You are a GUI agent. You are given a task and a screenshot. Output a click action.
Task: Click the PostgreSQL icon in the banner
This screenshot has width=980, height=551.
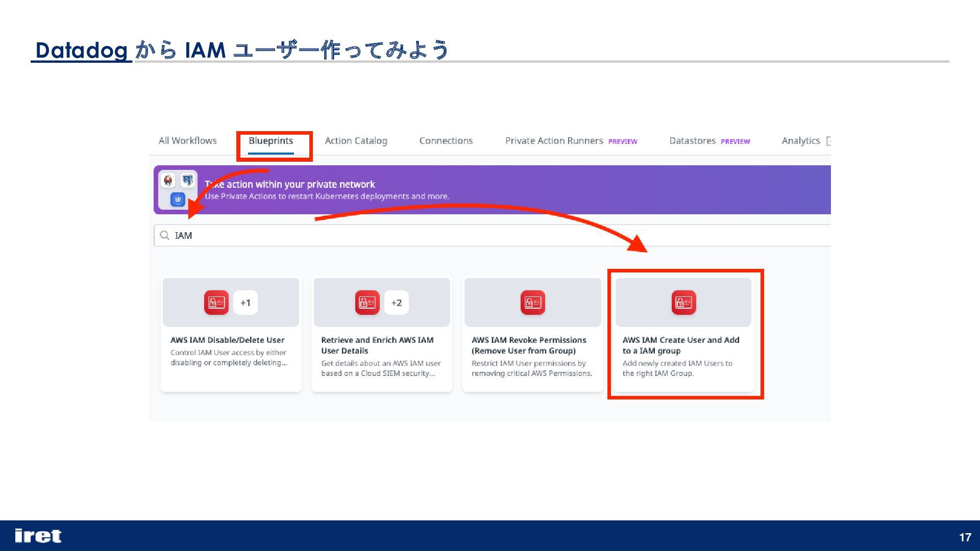[x=188, y=180]
